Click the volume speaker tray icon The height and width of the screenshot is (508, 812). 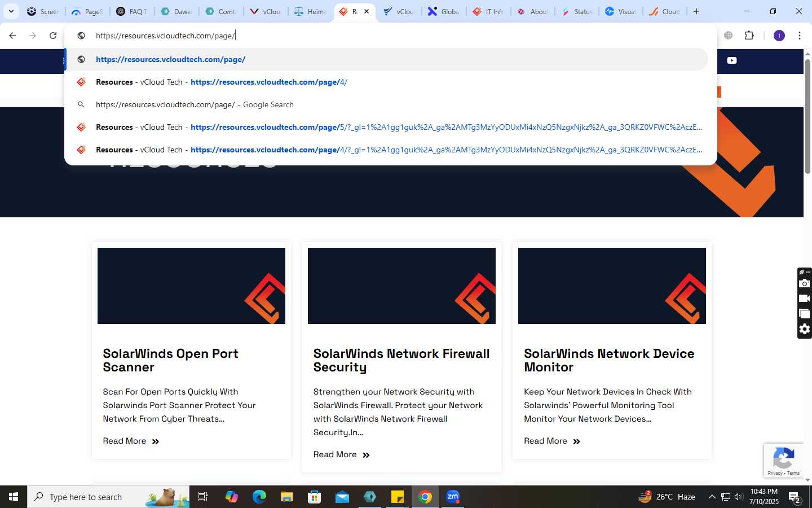tap(739, 497)
